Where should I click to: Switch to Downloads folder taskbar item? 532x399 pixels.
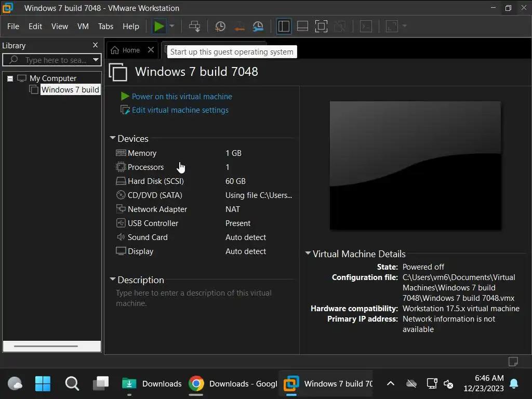tap(152, 384)
